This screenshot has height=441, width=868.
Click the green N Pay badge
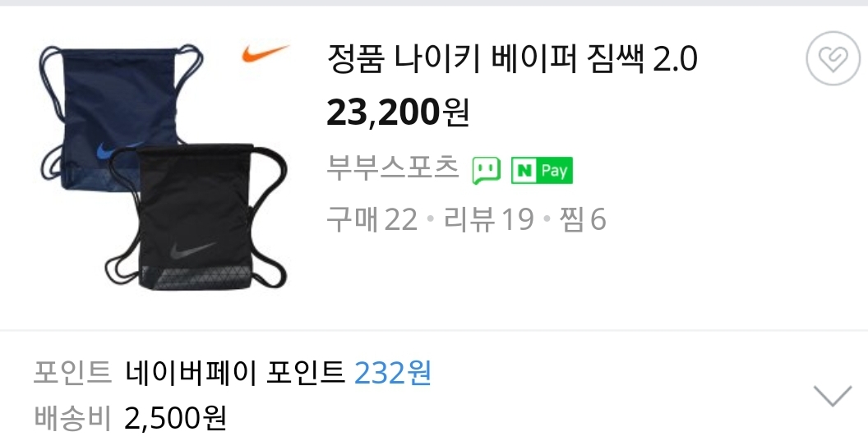pos(542,171)
